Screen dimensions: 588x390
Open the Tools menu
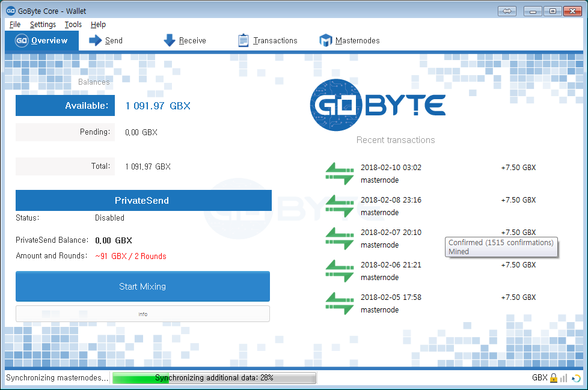click(73, 25)
